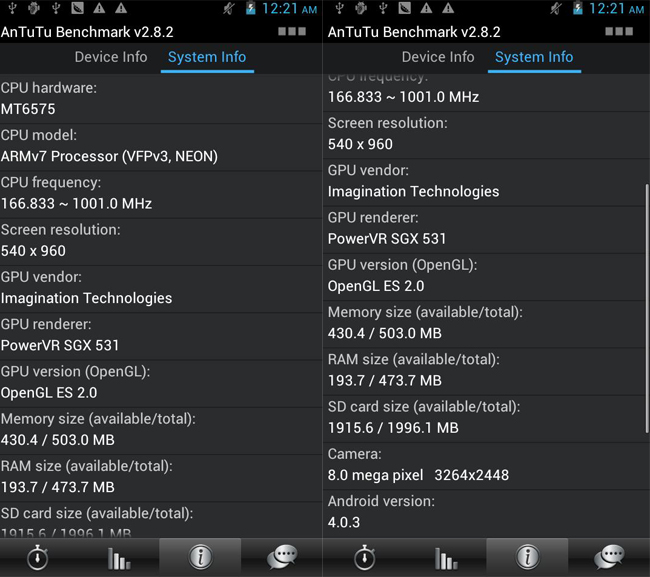Switch to Device Info tab on left screen
Viewport: 650px width, 577px height.
point(111,57)
